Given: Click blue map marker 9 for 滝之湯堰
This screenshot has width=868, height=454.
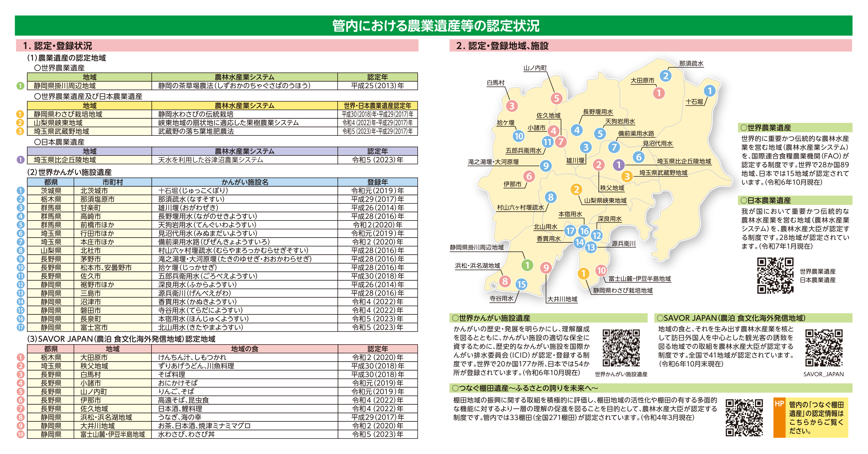Looking at the screenshot, I should point(546,165).
